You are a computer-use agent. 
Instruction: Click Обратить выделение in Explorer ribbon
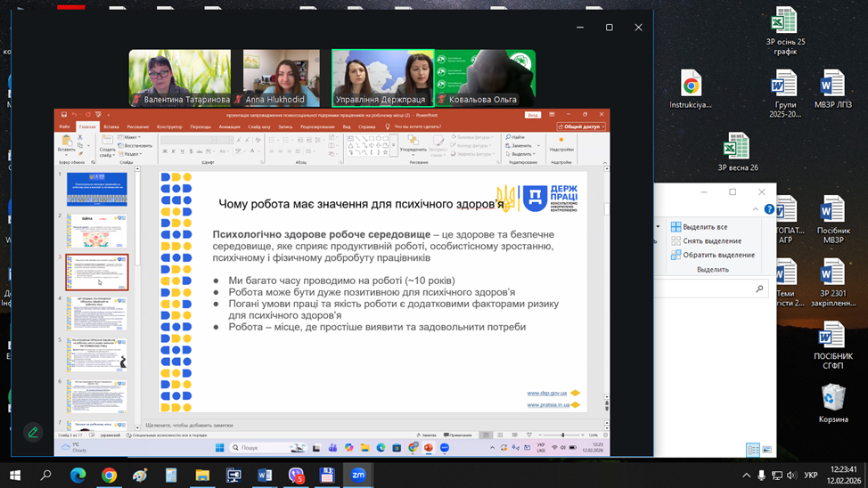pyautogui.click(x=717, y=255)
